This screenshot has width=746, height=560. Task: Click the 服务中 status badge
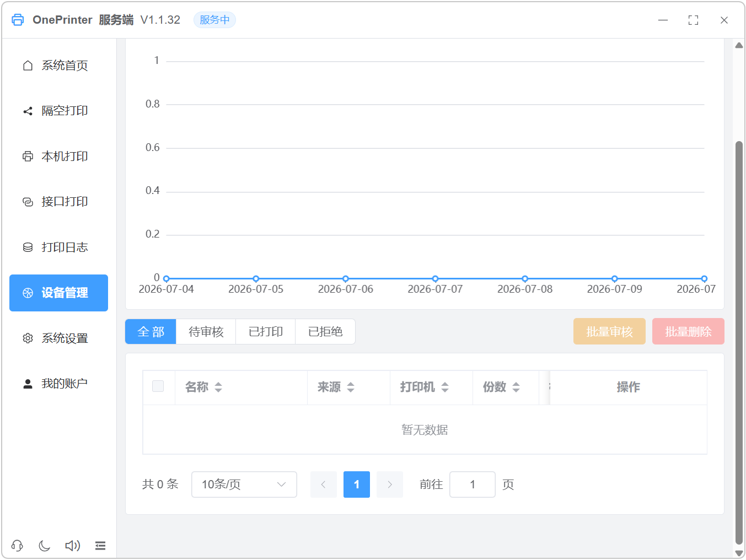click(x=214, y=20)
